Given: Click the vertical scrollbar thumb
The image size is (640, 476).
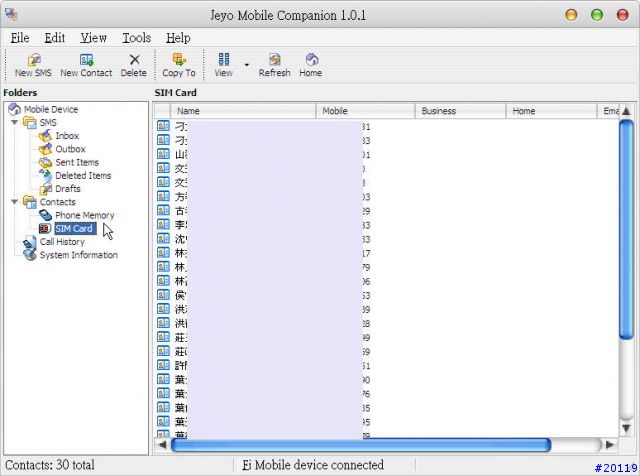Looking at the screenshot, I should click(x=626, y=229).
